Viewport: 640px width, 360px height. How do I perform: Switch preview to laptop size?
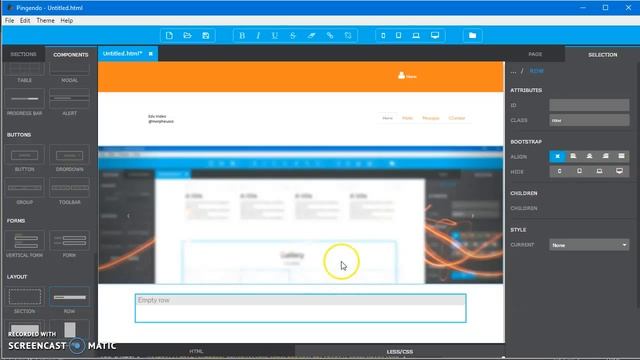coord(416,36)
